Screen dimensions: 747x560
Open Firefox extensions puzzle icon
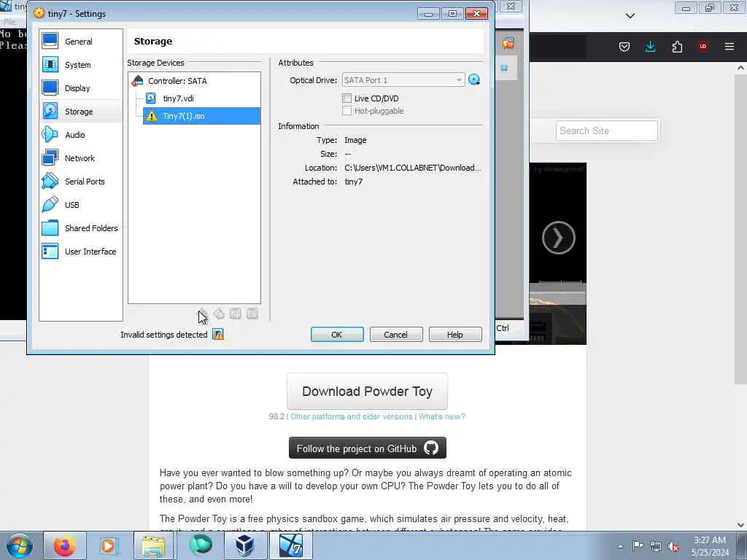click(677, 47)
